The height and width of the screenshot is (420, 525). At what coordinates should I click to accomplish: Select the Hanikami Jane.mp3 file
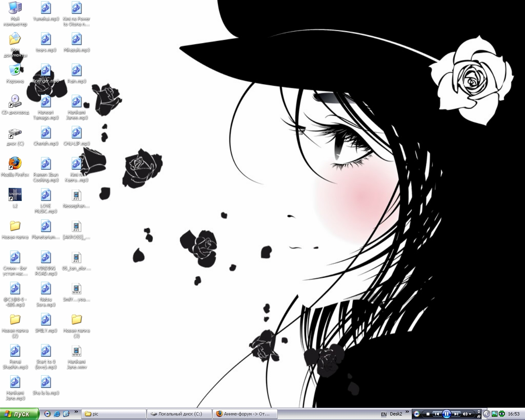(15, 388)
